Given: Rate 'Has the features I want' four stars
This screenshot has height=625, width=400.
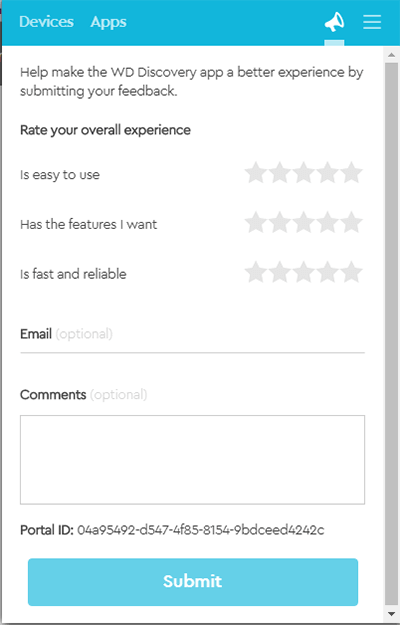Looking at the screenshot, I should coord(327,222).
